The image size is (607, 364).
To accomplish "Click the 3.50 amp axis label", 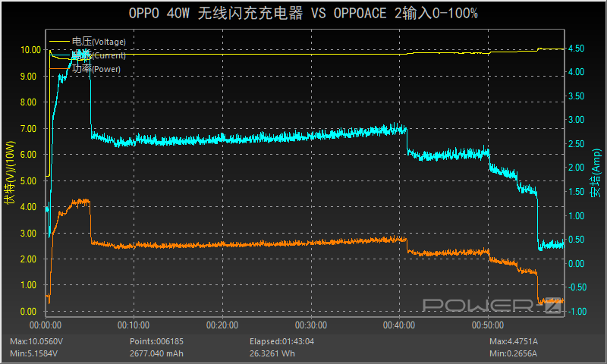I will pos(577,96).
